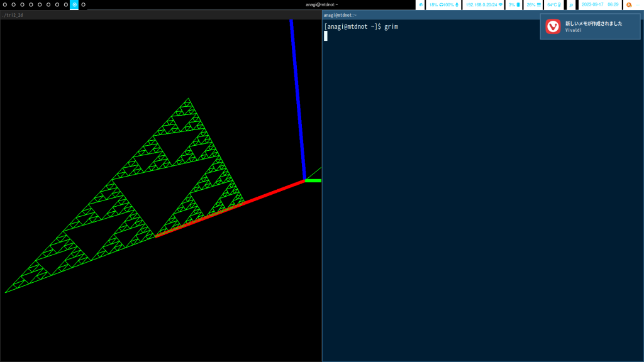Click the 26% memory usage module
Image resolution: width=644 pixels, height=362 pixels.
[533, 4]
